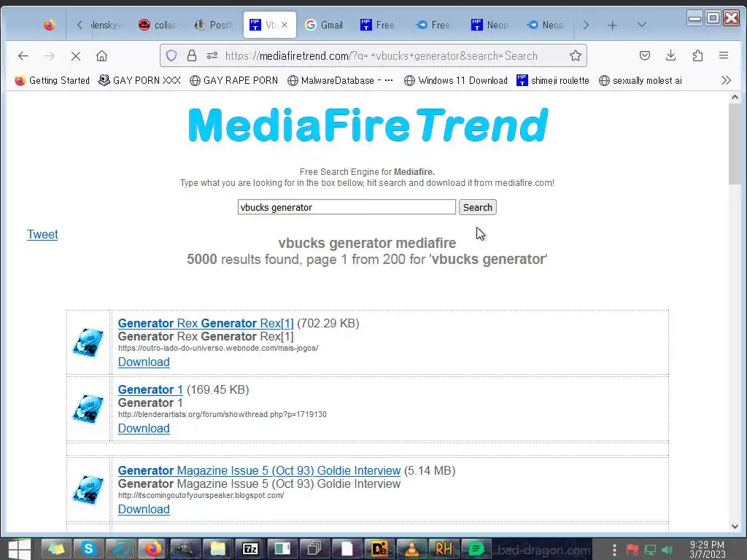Viewport: 747px width, 560px height.
Task: Stop loading the page
Action: pos(75,55)
